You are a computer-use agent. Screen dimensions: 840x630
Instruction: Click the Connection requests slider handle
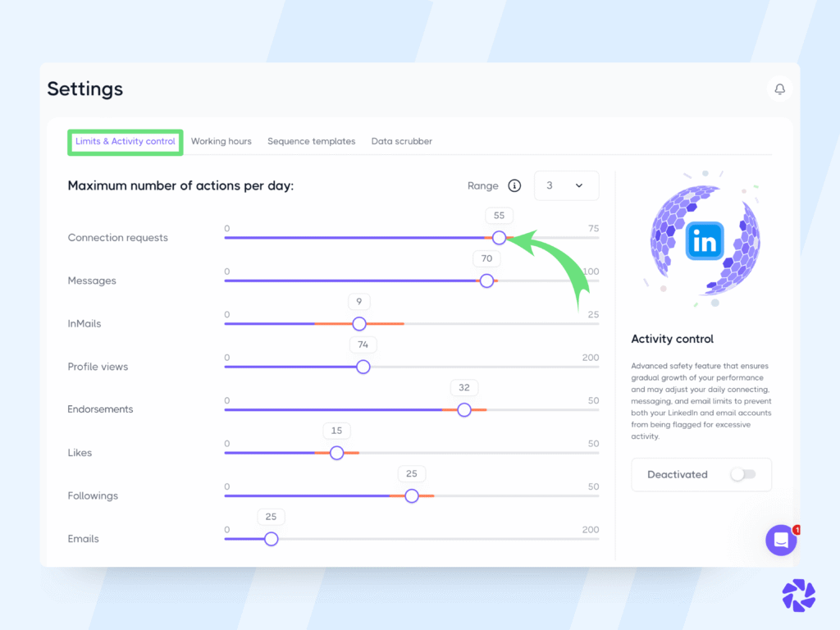500,238
